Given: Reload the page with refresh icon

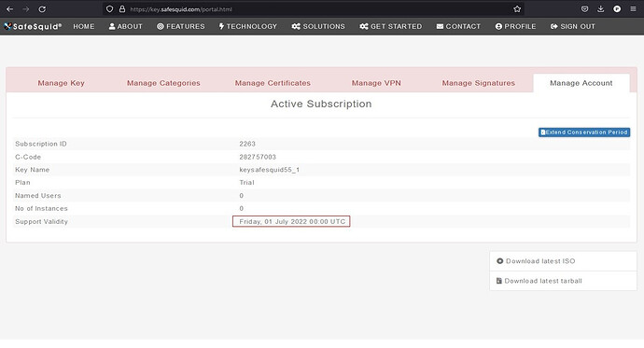Looking at the screenshot, I should (x=42, y=9).
